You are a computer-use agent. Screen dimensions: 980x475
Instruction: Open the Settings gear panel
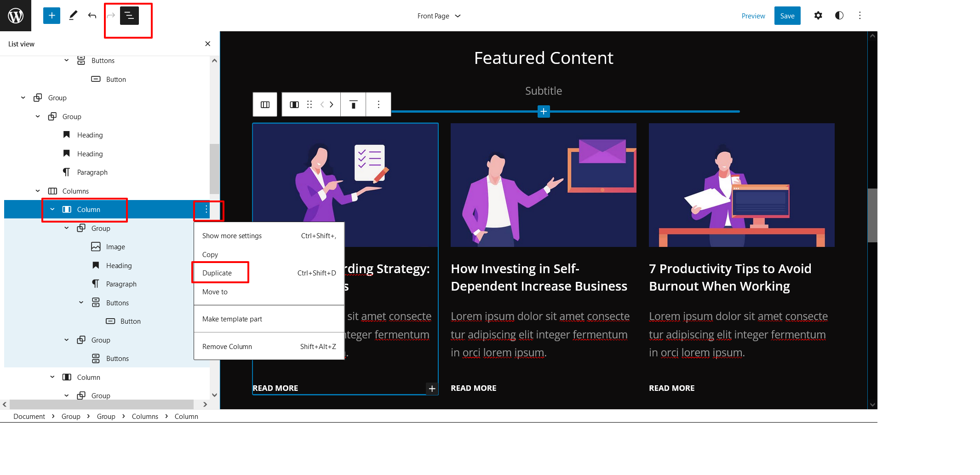pos(818,16)
